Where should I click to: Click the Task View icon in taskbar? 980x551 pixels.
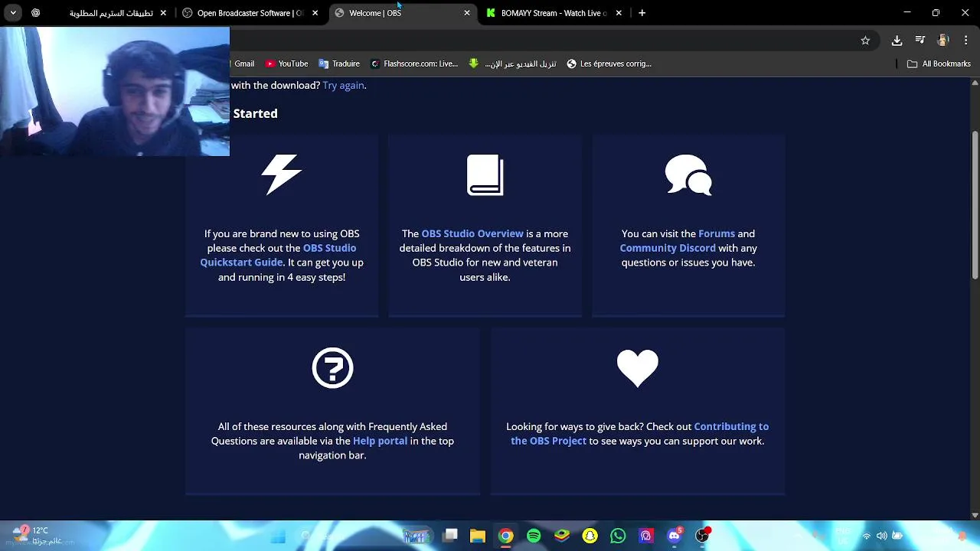point(450,536)
